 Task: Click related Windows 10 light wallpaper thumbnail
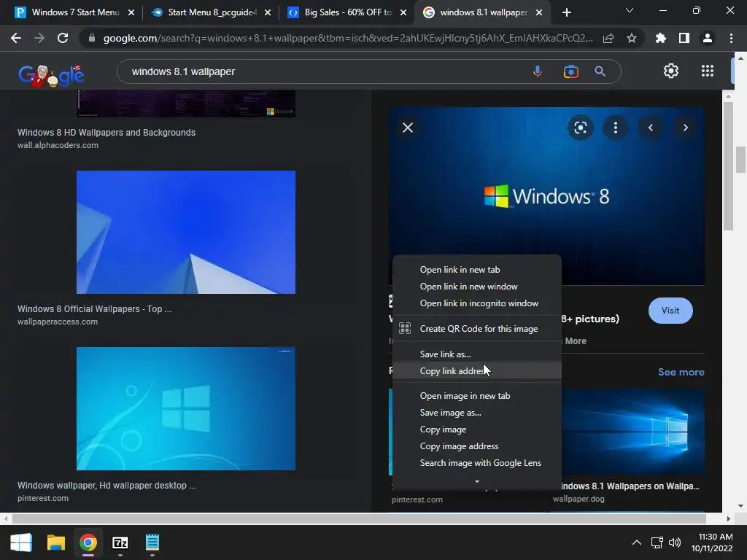click(633, 432)
